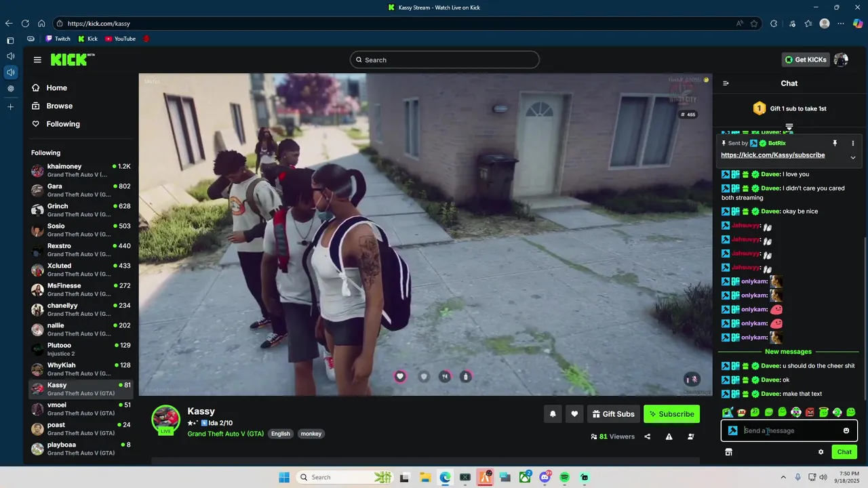Toggle stream notification bell for Kassy

tap(553, 414)
